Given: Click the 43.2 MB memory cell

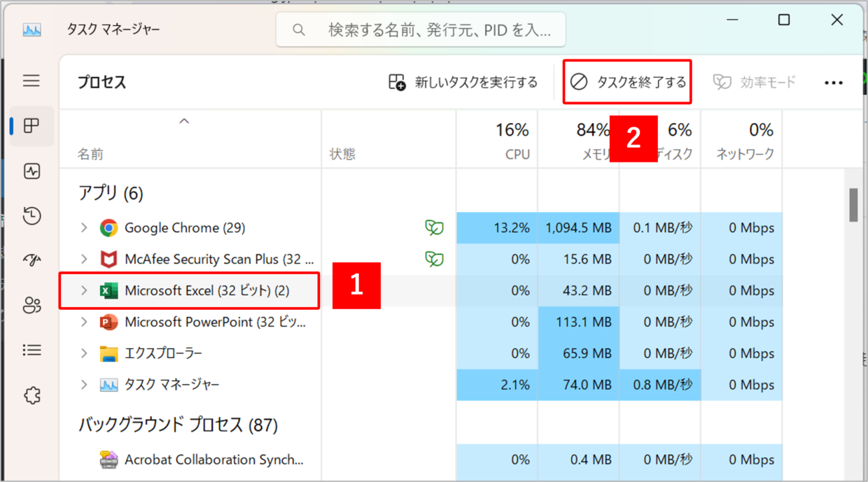Looking at the screenshot, I should [578, 291].
